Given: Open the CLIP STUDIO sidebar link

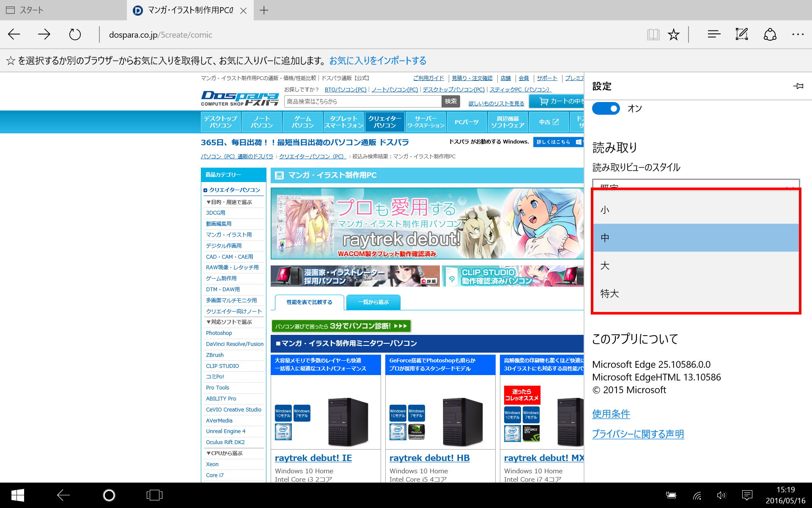Looking at the screenshot, I should (x=222, y=366).
